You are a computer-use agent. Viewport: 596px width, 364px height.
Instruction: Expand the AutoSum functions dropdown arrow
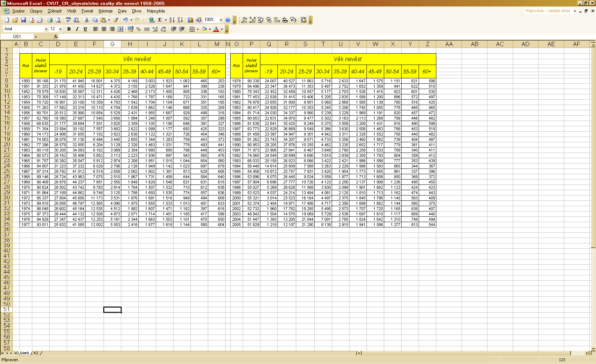click(166, 20)
